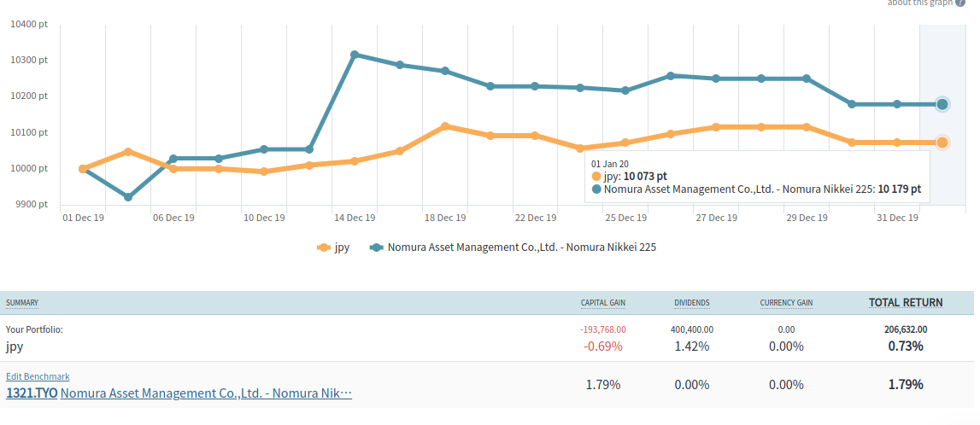This screenshot has height=425, width=980.
Task: Select Nomura peak data point at 14 Dec 19
Action: [x=355, y=55]
